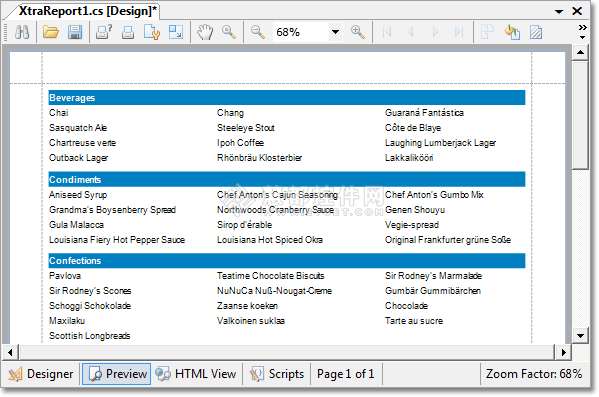Go to first page icon
Screen dimensions: 599x397
click(x=387, y=32)
